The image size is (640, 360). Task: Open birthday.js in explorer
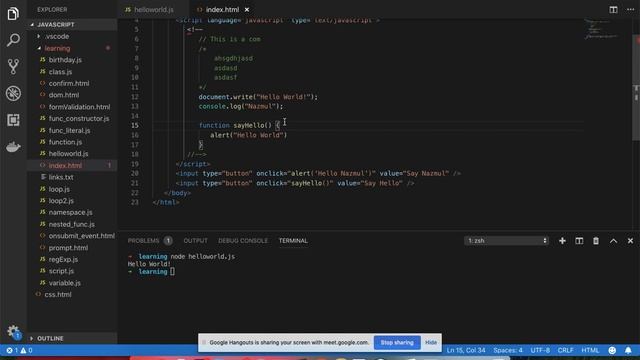click(x=72, y=60)
